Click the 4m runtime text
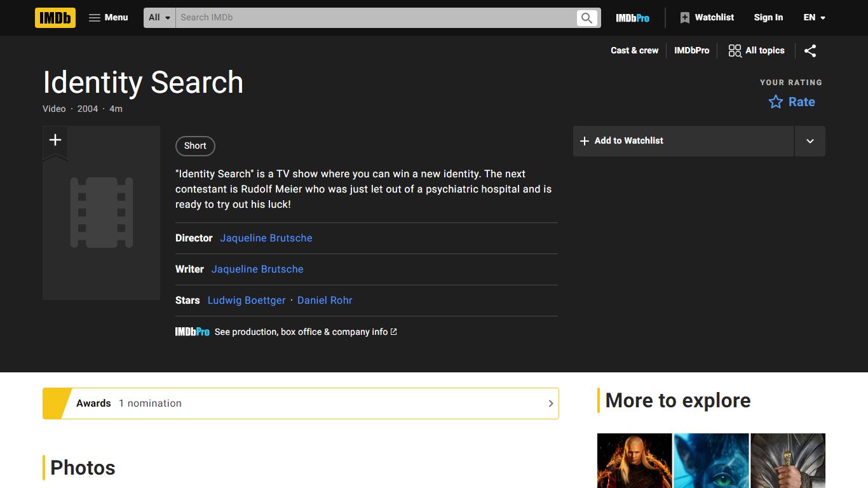 pos(116,109)
